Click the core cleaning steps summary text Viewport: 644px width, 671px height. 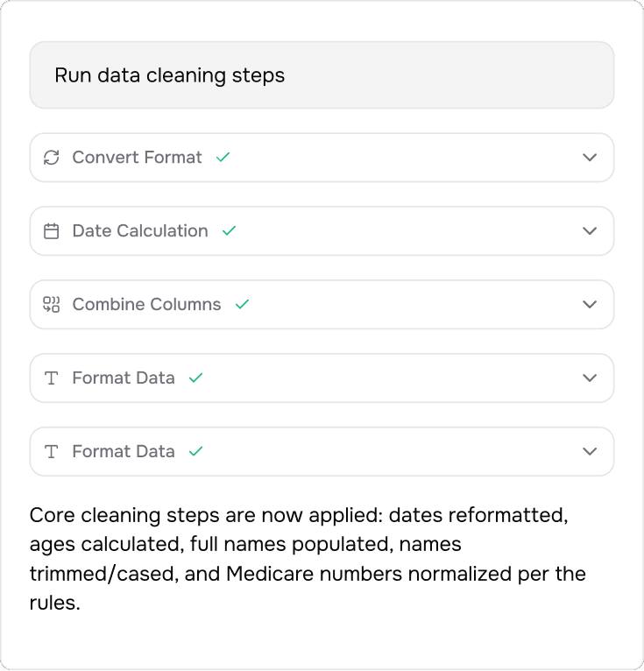308,559
